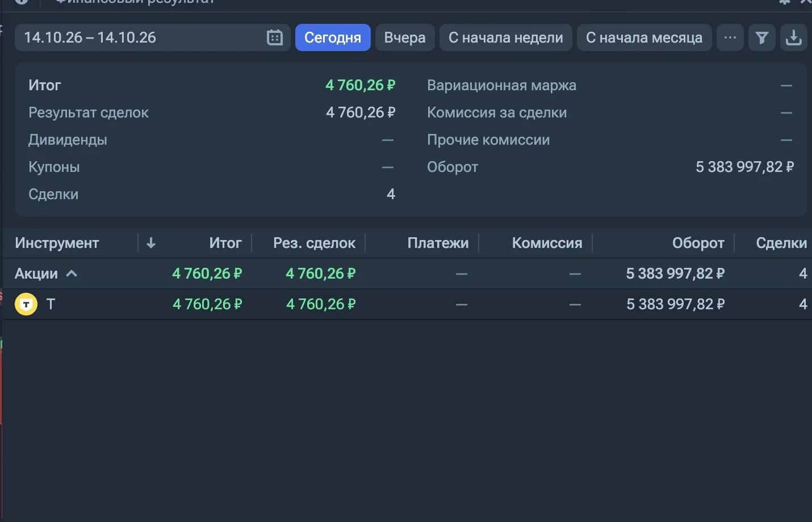Click the Итог label in the summary panel
Image resolution: width=812 pixels, height=522 pixels.
click(x=45, y=85)
